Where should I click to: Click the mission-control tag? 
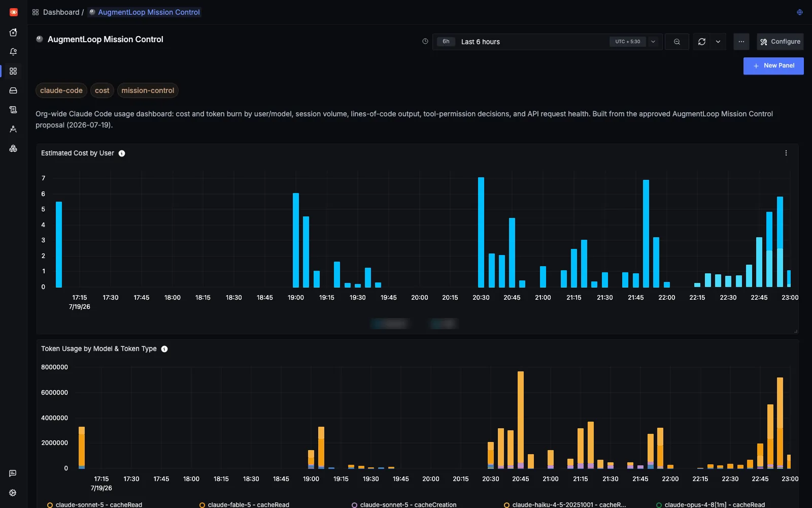click(148, 90)
